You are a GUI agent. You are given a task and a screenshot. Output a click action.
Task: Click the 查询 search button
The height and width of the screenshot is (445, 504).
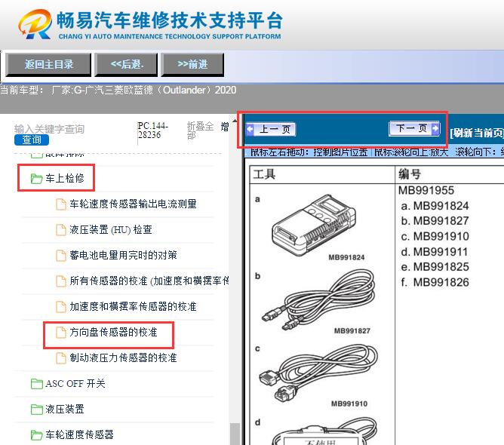click(32, 140)
